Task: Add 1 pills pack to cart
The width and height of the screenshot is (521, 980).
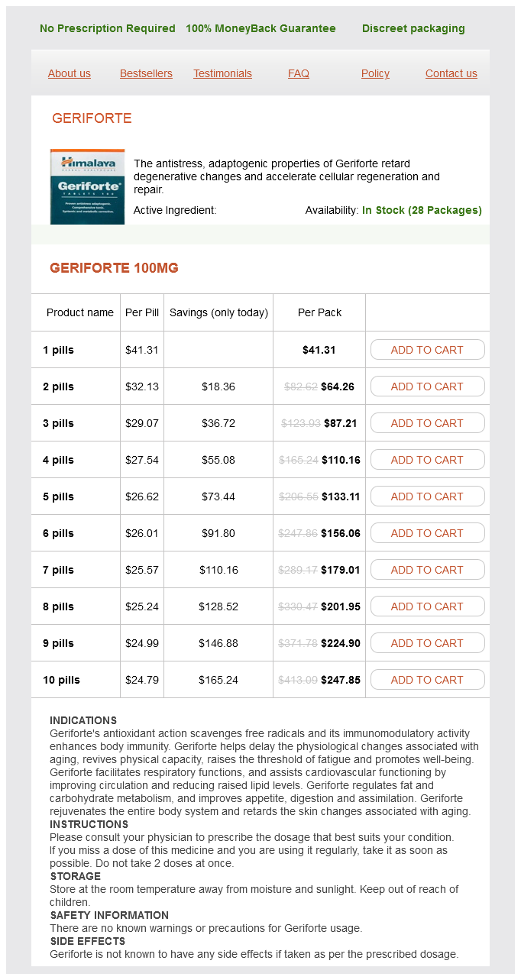Action: click(427, 350)
